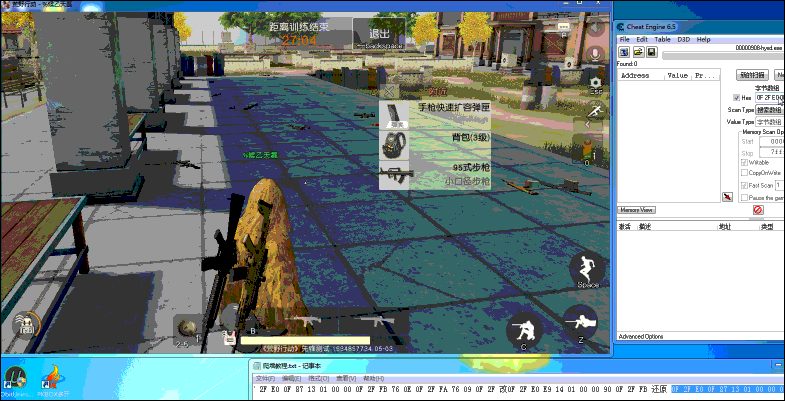Tap the sprint runner icon in game
The width and height of the screenshot is (785, 401).
click(595, 111)
